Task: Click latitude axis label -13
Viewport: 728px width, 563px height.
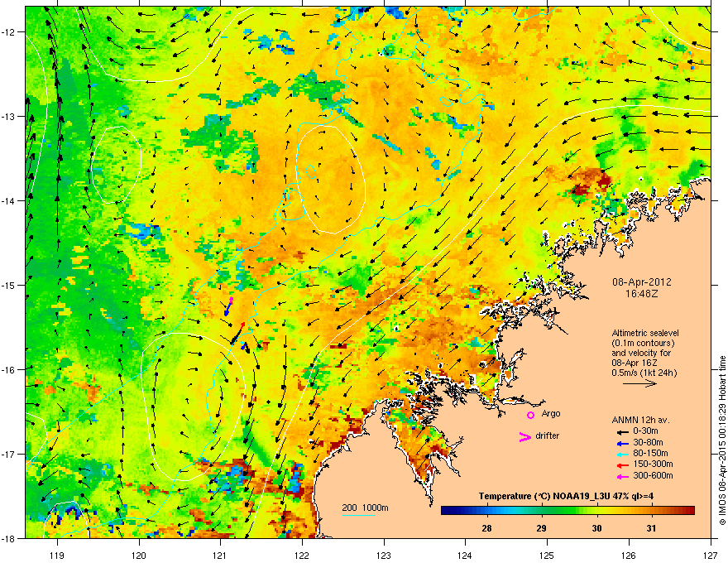Action: click(x=8, y=116)
